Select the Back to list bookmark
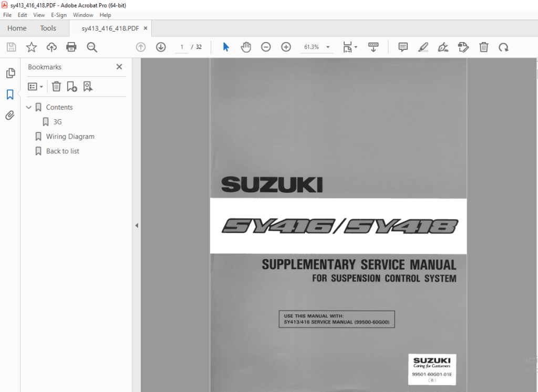 [63, 151]
